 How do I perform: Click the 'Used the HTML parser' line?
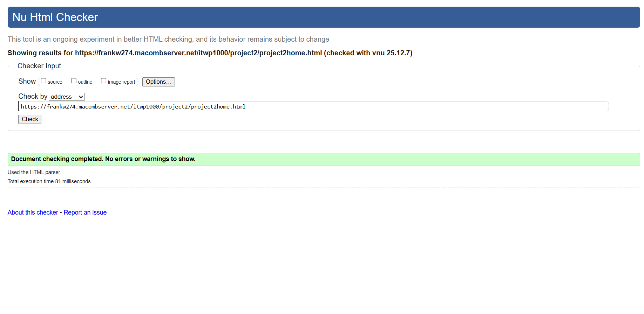tap(34, 172)
